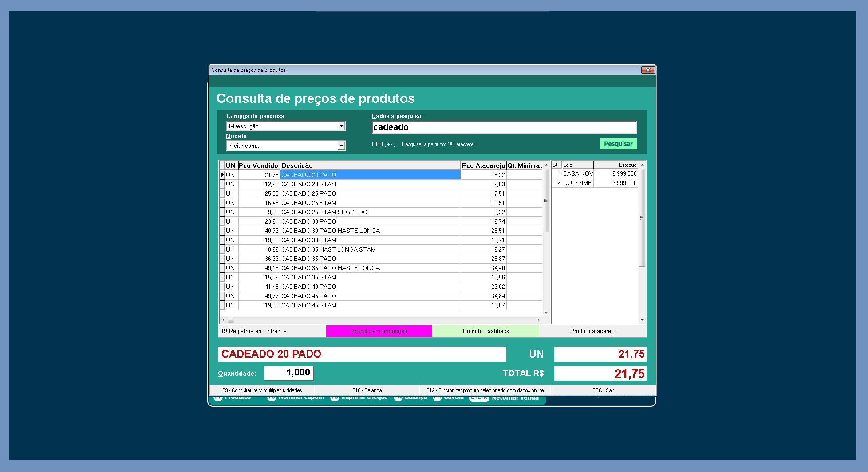Click product grid horizontal scrollbar right arrow

[539, 320]
